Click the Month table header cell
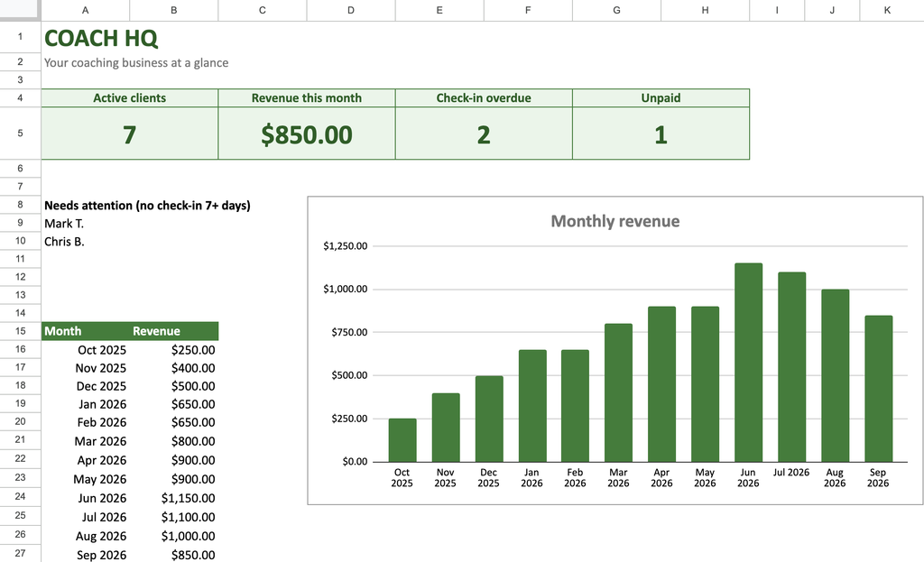 pyautogui.click(x=86, y=331)
